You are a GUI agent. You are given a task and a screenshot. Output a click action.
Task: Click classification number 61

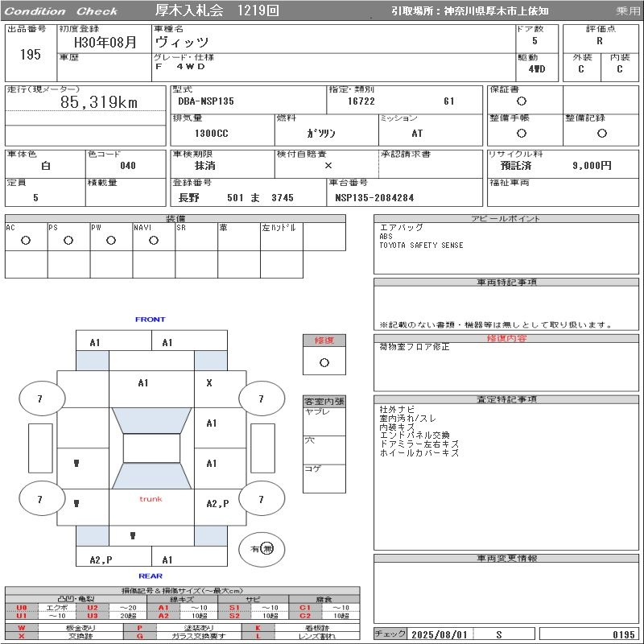(449, 101)
